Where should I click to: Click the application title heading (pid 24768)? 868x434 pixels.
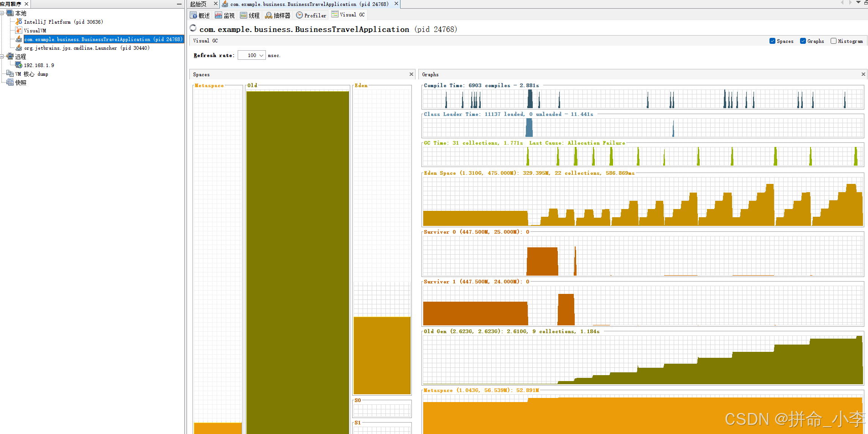[328, 29]
